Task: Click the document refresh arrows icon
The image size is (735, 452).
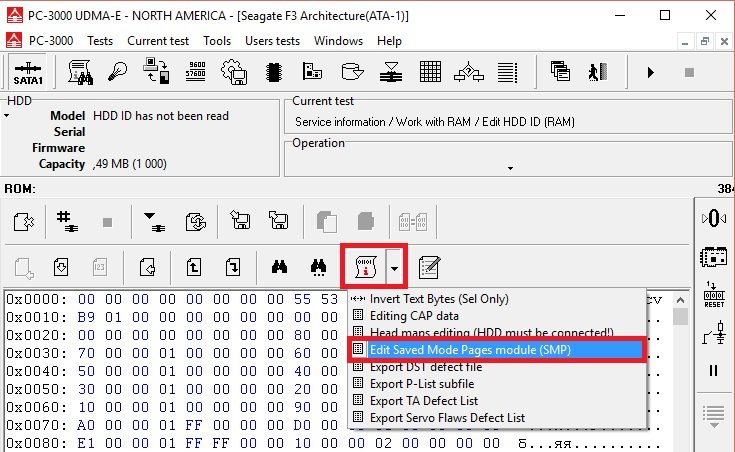Action: (x=195, y=221)
